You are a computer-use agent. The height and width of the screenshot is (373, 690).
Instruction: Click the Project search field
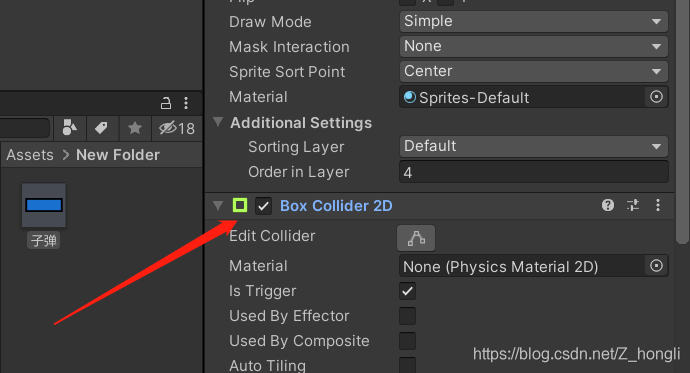click(24, 128)
